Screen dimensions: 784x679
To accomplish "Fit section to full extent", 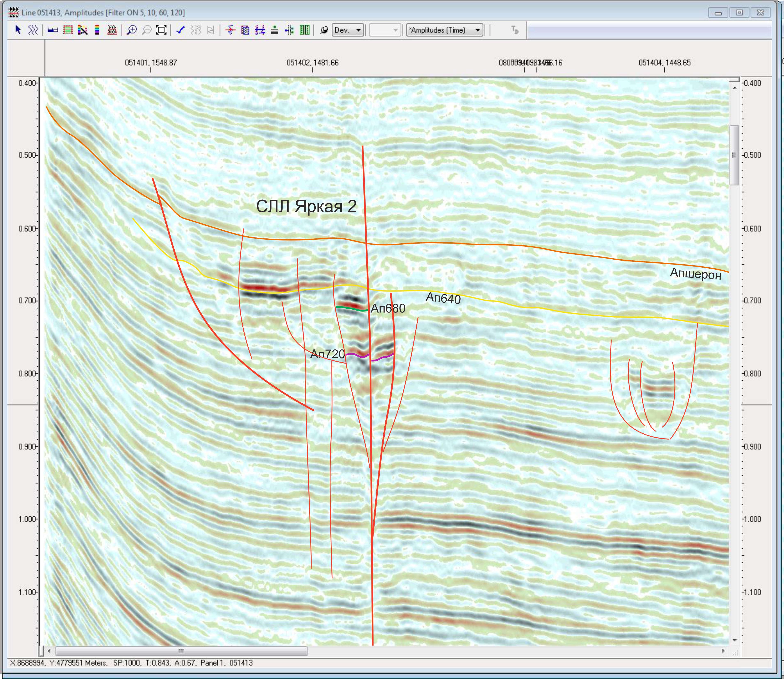I will [162, 30].
